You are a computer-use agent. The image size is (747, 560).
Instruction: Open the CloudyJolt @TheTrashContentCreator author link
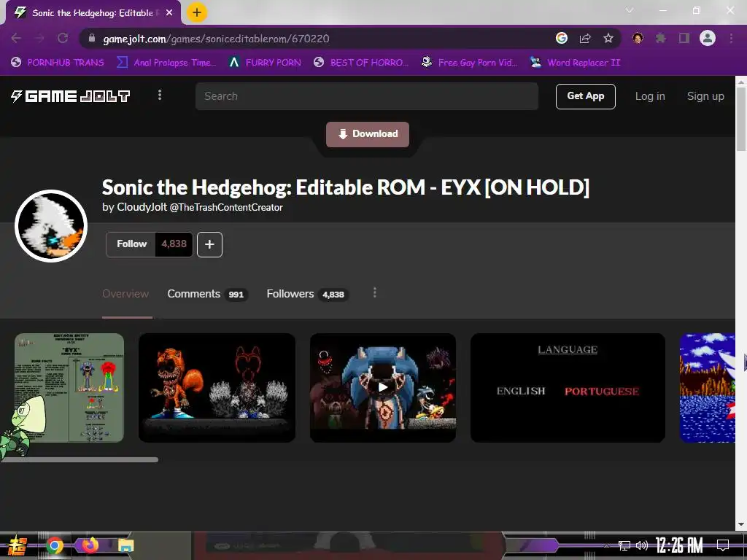(200, 207)
